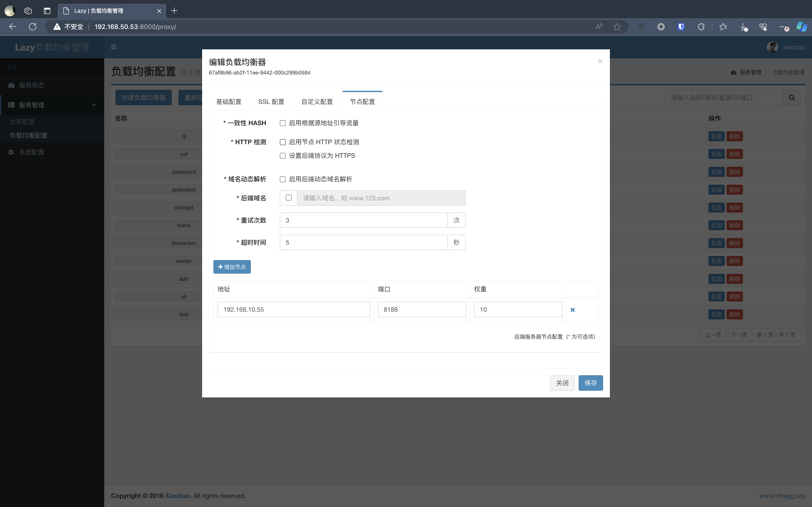Close the edit load balancer dialog X

tap(600, 61)
